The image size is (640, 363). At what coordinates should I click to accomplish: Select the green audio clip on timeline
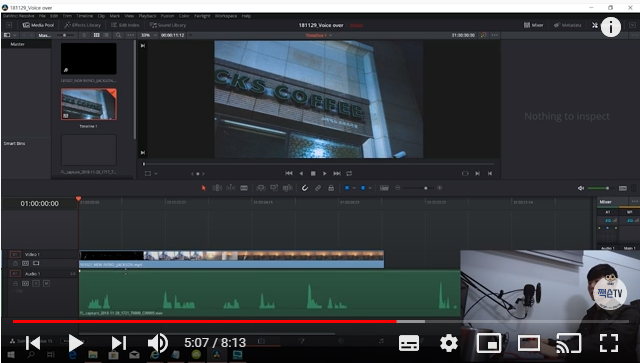[269, 293]
